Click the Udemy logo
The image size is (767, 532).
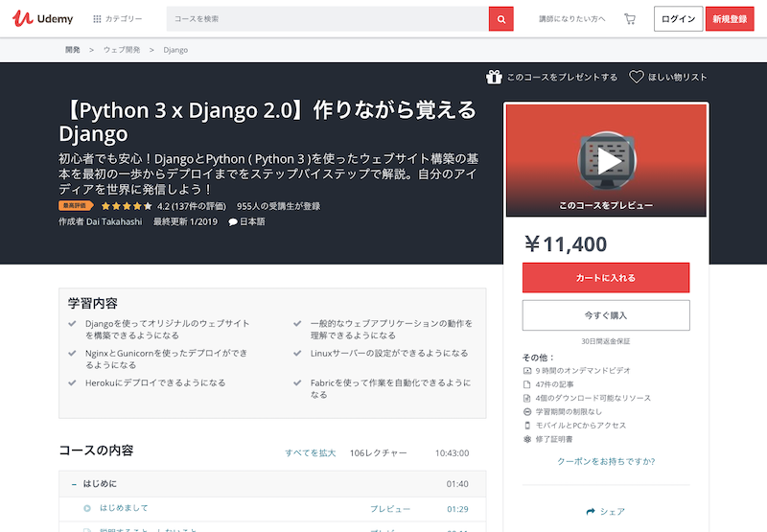42,18
